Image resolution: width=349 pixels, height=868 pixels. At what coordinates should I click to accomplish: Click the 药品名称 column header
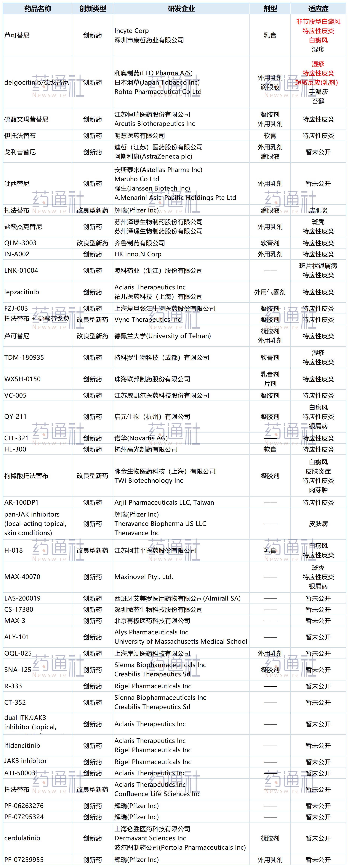click(37, 9)
